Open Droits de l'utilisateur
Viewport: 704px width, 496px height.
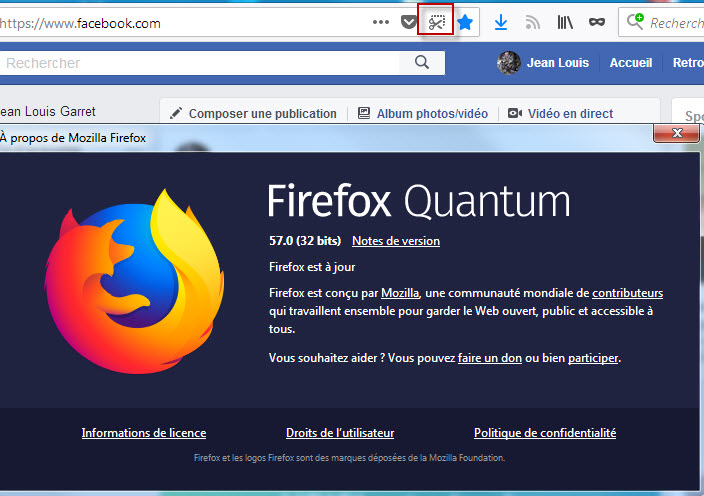(x=340, y=433)
